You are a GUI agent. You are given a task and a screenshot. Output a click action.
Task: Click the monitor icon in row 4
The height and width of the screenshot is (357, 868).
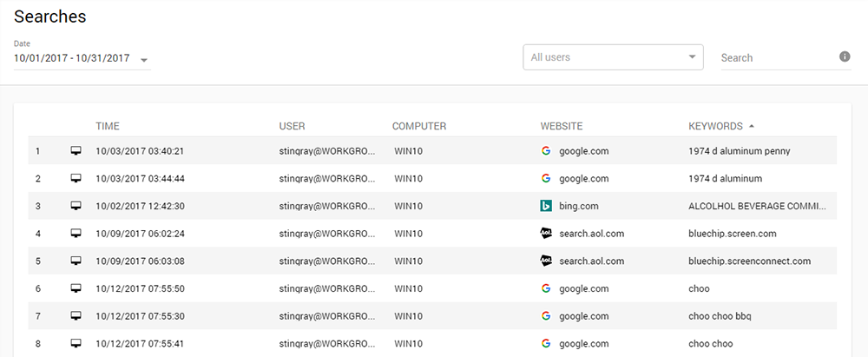tap(76, 234)
